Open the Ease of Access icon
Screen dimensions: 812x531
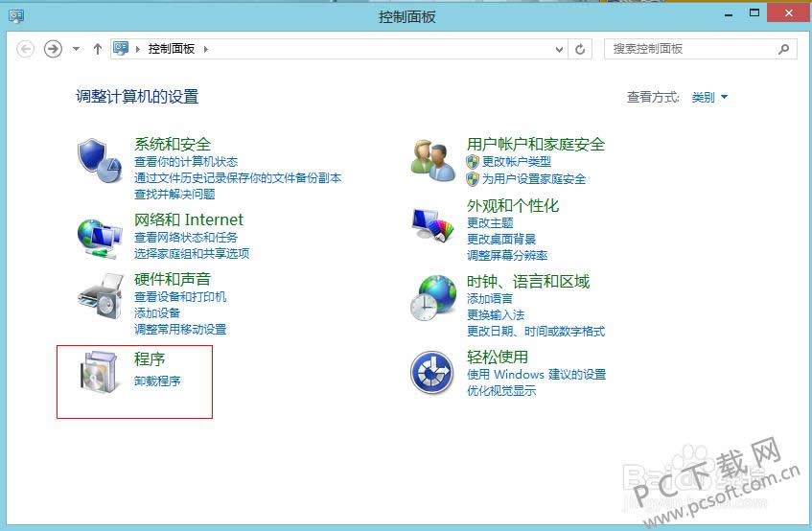(x=432, y=373)
